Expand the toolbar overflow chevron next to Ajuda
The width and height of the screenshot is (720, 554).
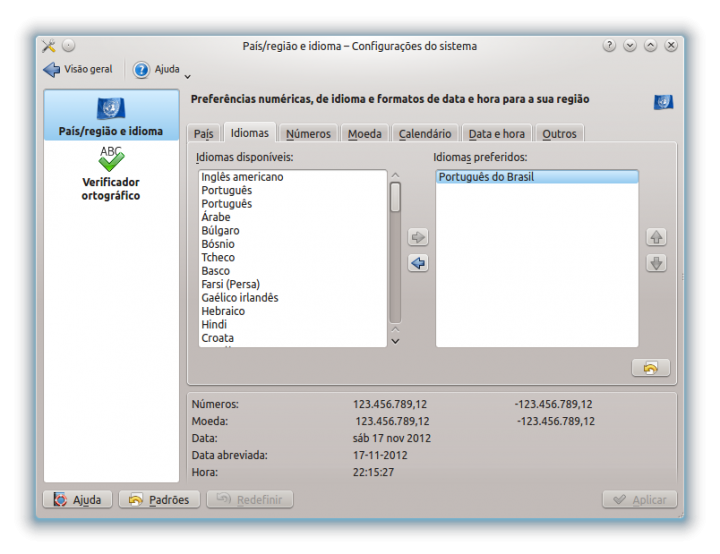[x=187, y=77]
